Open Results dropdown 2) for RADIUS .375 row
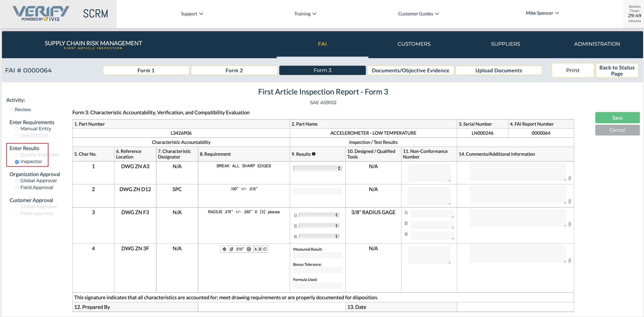Viewport: 644px width, 317px height. (x=319, y=226)
